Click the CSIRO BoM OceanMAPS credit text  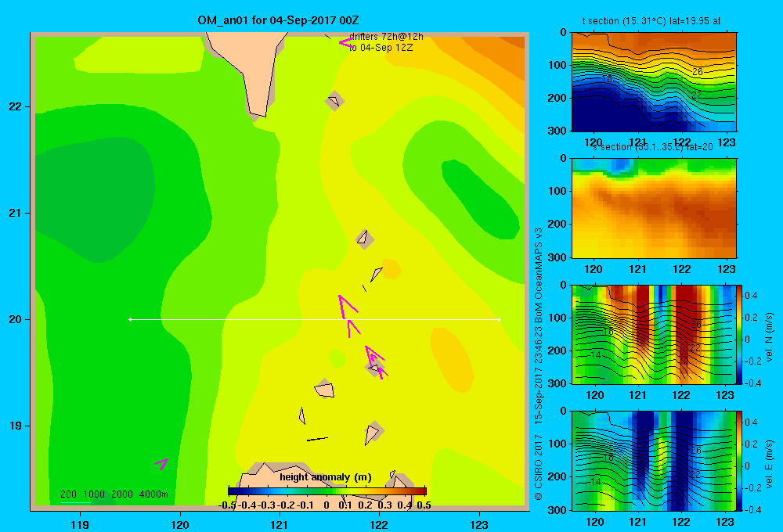pos(539,365)
